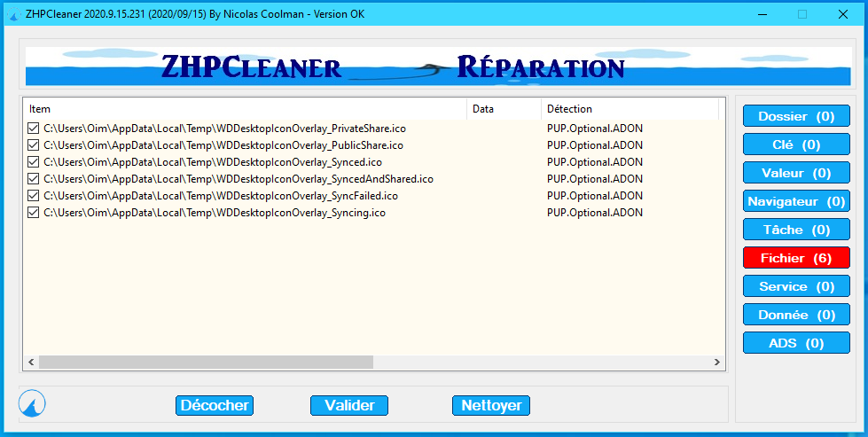Click the title bar ZHPCleaner app icon
Image resolution: width=868 pixels, height=437 pixels.
tap(15, 14)
